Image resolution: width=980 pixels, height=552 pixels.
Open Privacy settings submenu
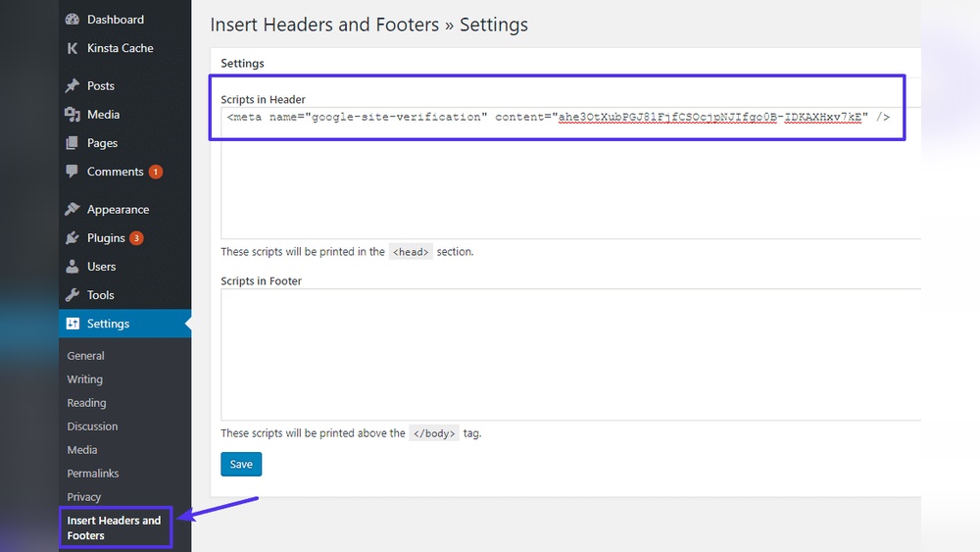(83, 497)
